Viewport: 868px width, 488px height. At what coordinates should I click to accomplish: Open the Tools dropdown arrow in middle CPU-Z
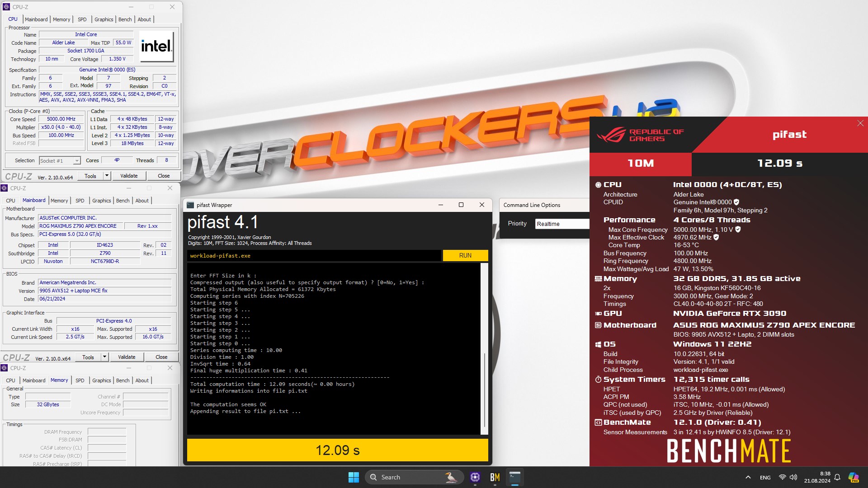point(104,357)
